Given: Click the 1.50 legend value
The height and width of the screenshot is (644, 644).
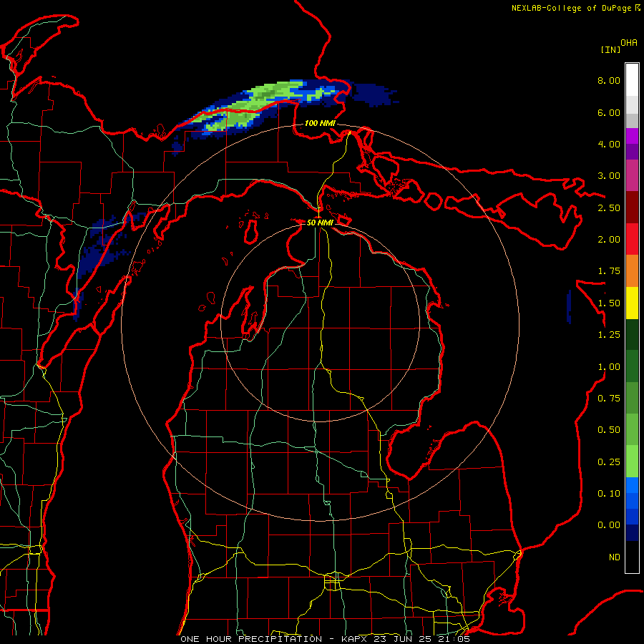Looking at the screenshot, I should 609,303.
